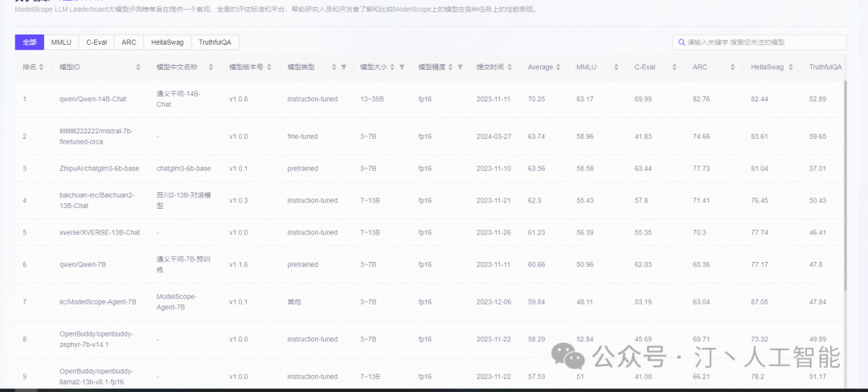Click TruthfulQA score 59.65

[817, 136]
